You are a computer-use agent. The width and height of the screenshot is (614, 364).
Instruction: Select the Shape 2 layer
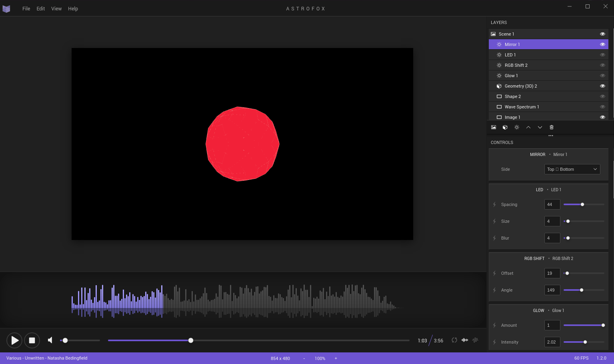coord(548,96)
